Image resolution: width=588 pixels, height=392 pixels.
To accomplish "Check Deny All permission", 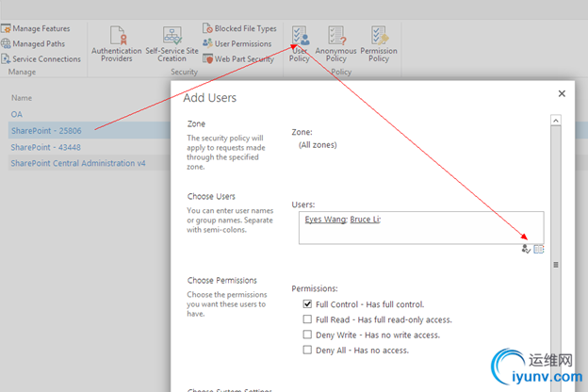I will click(307, 350).
